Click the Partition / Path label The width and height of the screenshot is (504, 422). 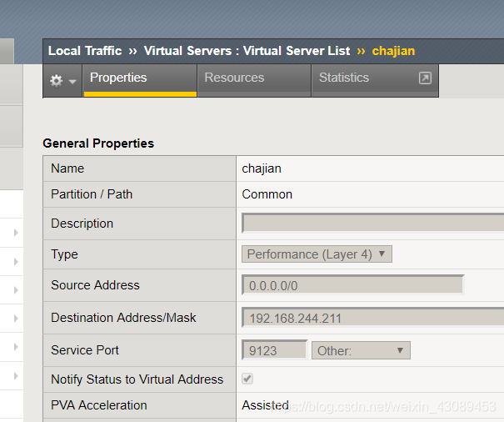92,194
